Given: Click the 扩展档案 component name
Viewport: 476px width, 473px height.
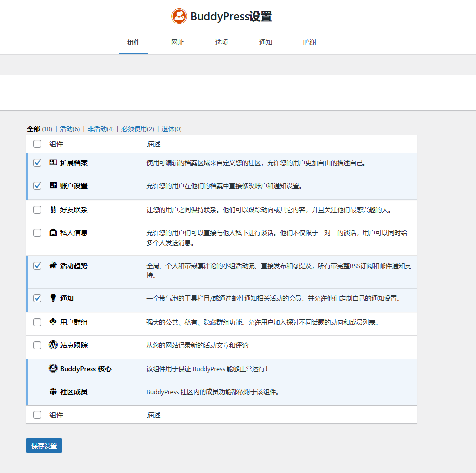Looking at the screenshot, I should [74, 163].
